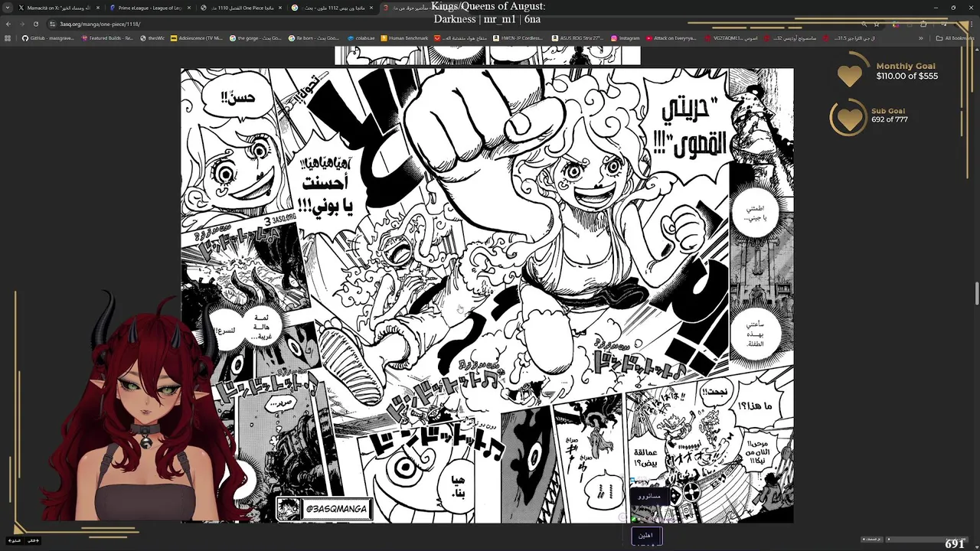
Task: Focus the 3asq.org address bar URL
Action: pos(100,24)
